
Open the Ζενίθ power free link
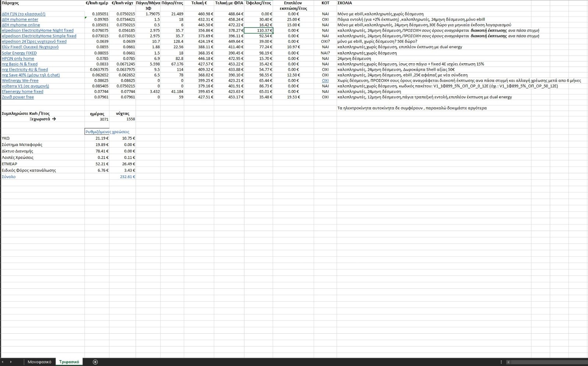[x=18, y=97]
